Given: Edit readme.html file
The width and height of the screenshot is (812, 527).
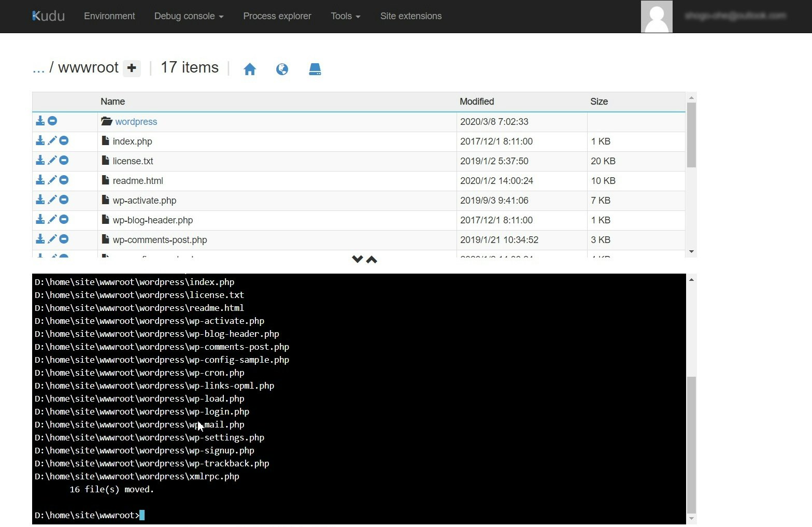Looking at the screenshot, I should [52, 180].
